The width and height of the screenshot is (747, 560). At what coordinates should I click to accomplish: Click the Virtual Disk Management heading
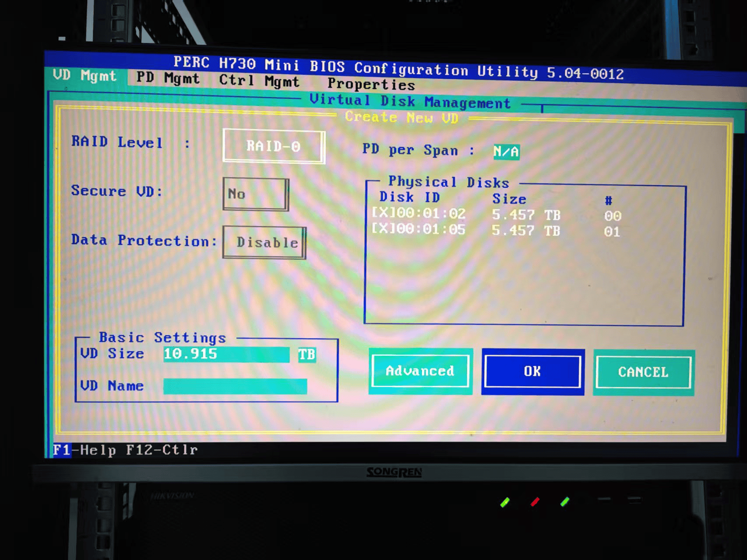[410, 102]
